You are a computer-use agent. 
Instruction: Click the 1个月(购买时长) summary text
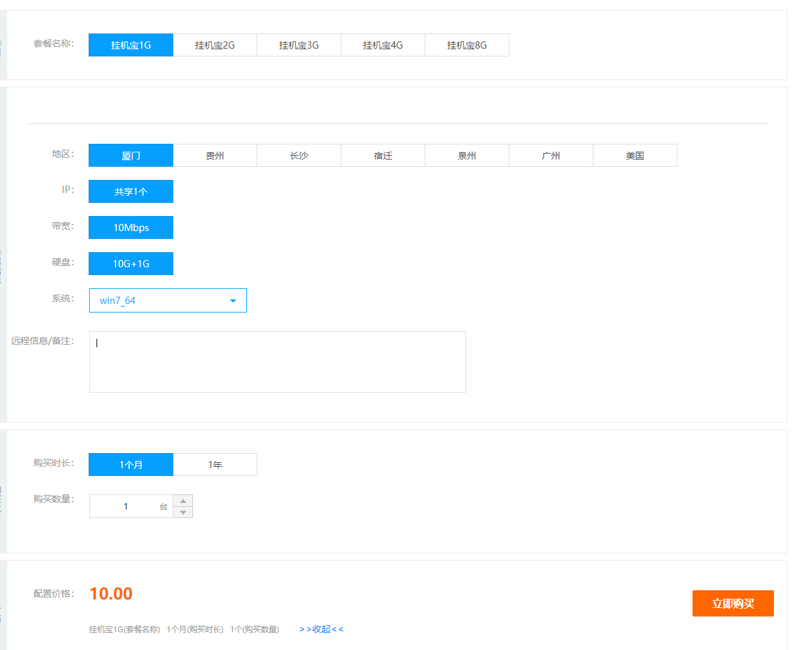[x=195, y=630]
